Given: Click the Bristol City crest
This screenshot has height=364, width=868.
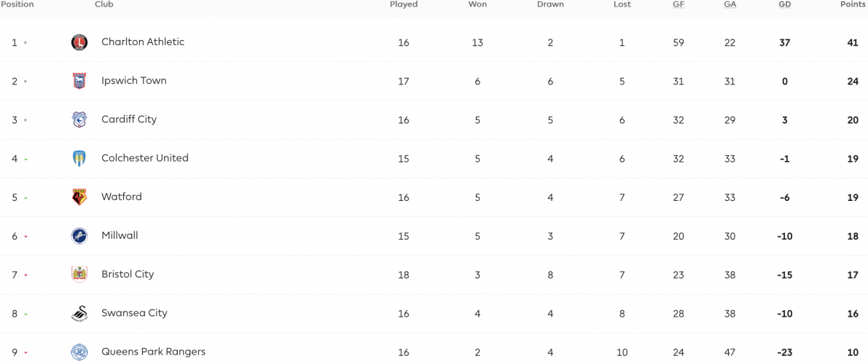Looking at the screenshot, I should [79, 275].
